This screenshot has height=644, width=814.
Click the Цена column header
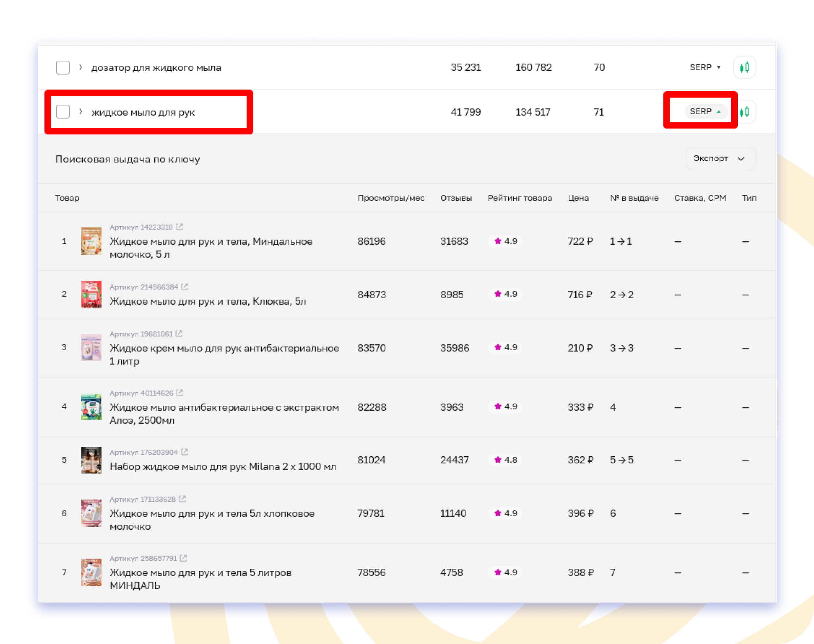578,198
